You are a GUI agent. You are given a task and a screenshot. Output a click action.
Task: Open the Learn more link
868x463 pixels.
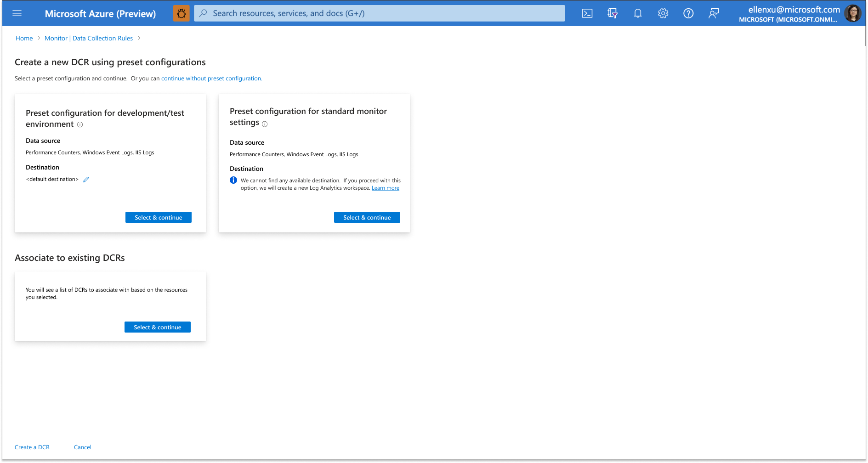(386, 188)
